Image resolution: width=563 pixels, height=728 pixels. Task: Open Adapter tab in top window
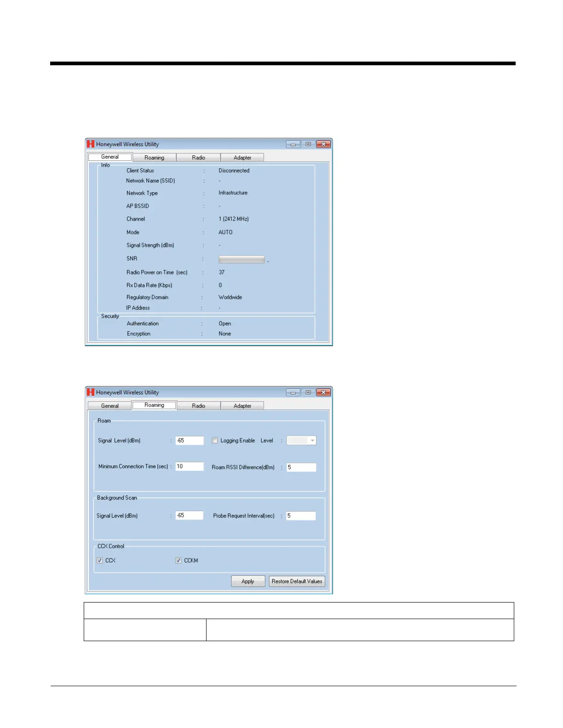242,158
